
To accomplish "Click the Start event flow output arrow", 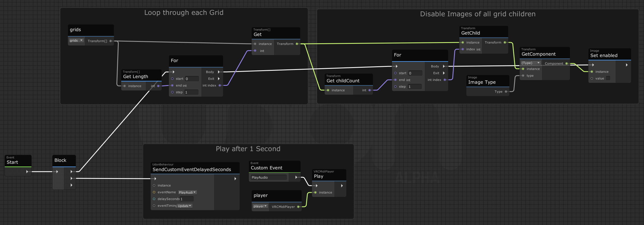I will click(x=27, y=172).
